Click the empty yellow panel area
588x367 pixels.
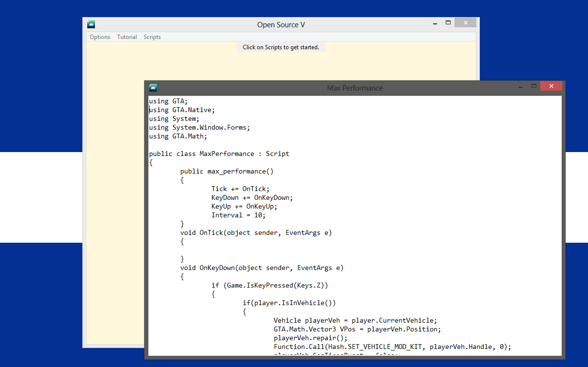pos(114,195)
